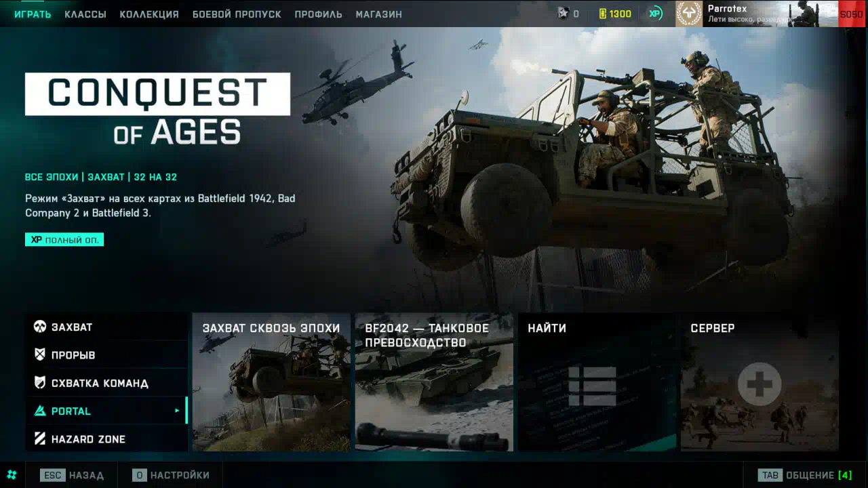868x488 pixels.
Task: Click the plus icon on СЕРВЕР card
Action: (759, 385)
